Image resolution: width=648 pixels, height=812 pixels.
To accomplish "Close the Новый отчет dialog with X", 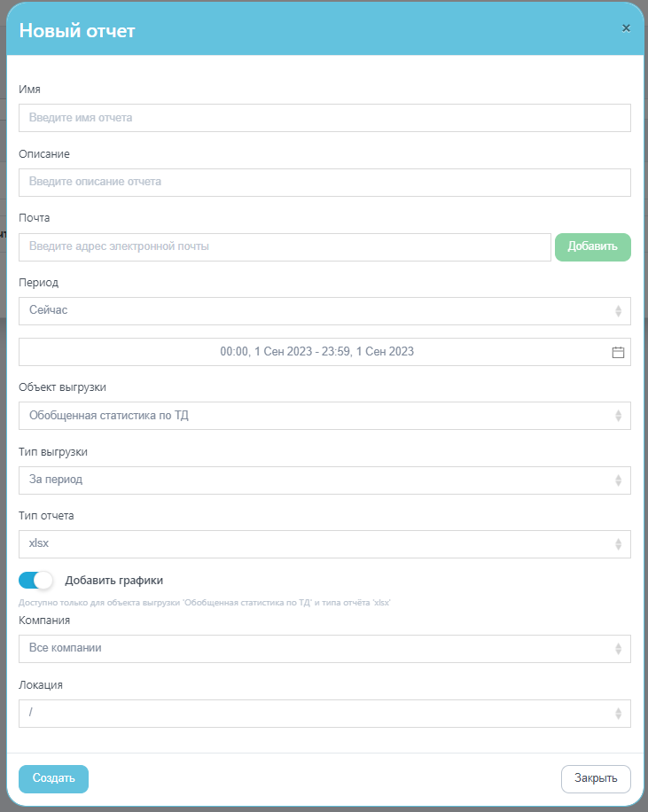I will click(626, 28).
